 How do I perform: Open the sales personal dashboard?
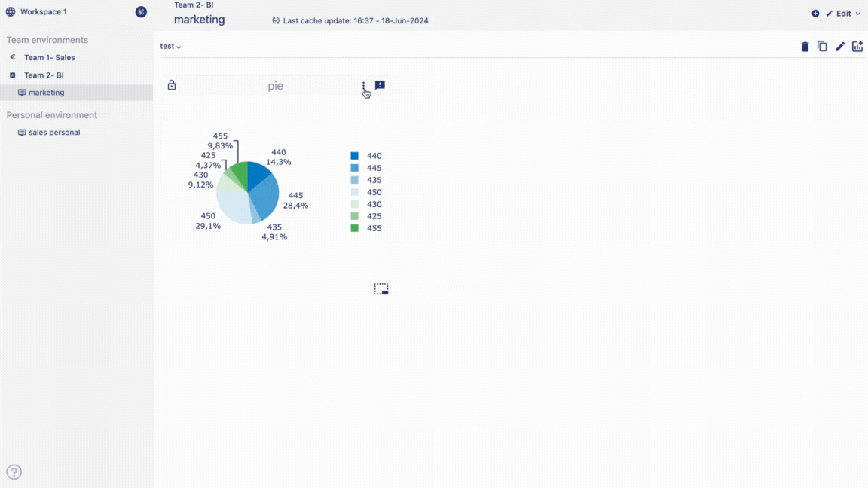pos(53,133)
